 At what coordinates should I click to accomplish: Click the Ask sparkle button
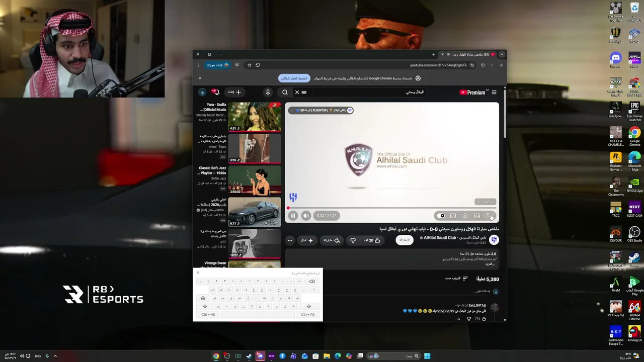[307, 240]
